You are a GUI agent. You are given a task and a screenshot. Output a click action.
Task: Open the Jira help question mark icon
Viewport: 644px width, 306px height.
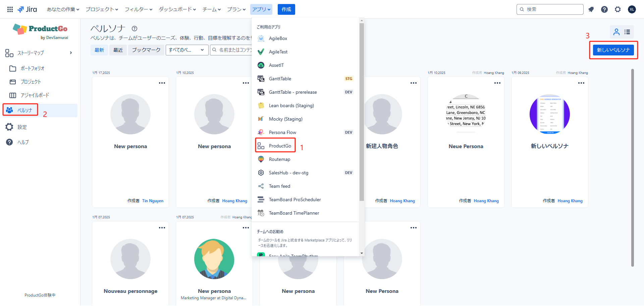(604, 9)
